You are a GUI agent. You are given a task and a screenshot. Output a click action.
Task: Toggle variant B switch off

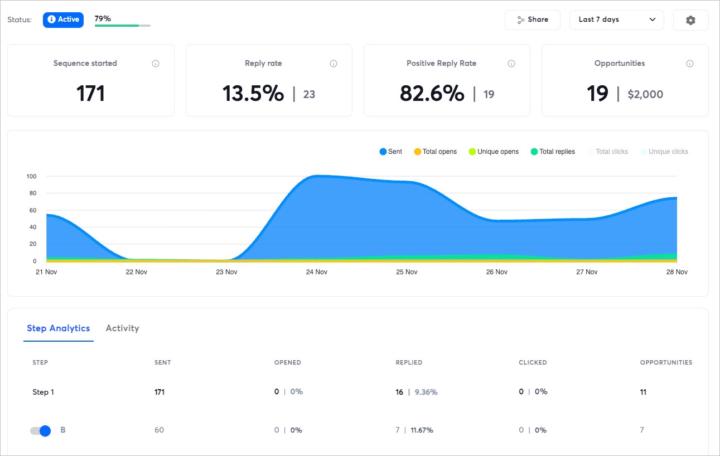point(40,430)
